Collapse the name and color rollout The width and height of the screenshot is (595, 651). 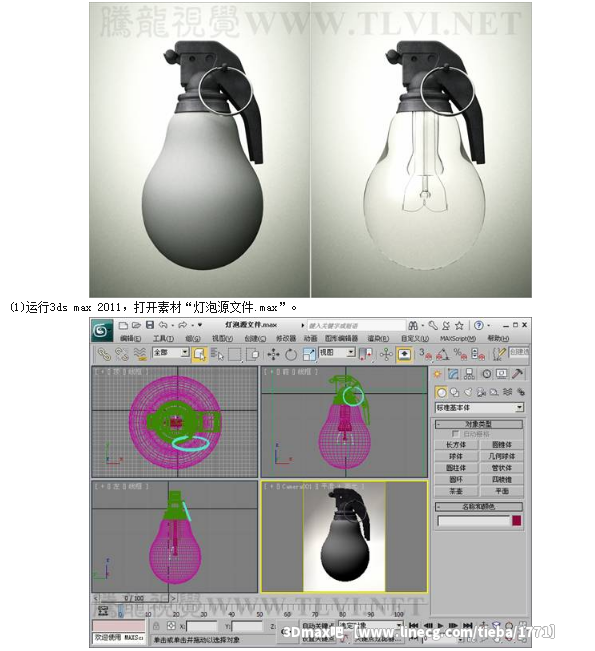(x=479, y=507)
